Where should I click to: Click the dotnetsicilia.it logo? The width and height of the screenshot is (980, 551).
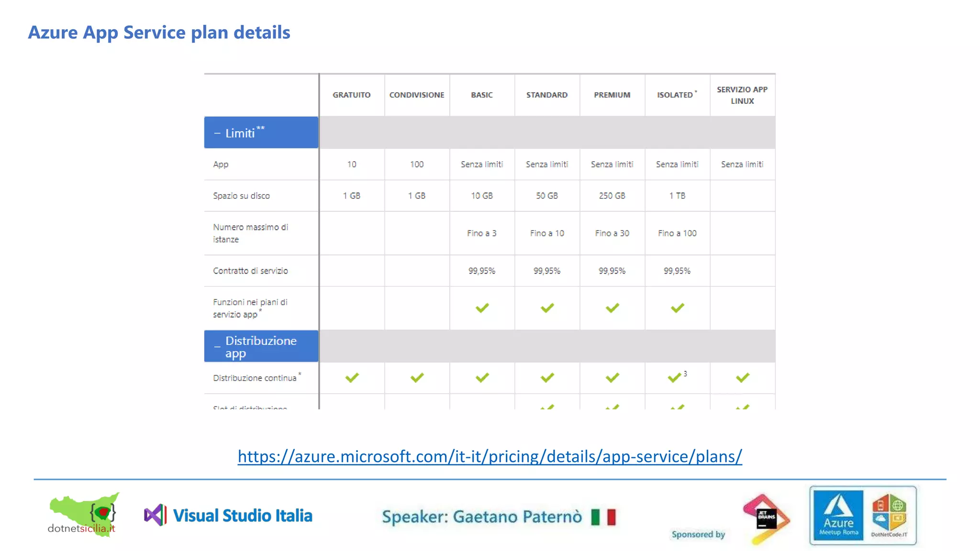(84, 515)
